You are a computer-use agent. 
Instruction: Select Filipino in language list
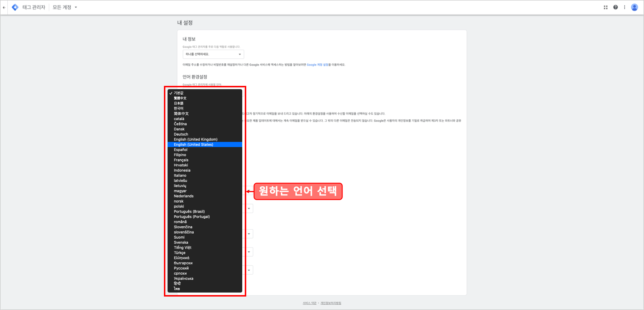point(205,155)
